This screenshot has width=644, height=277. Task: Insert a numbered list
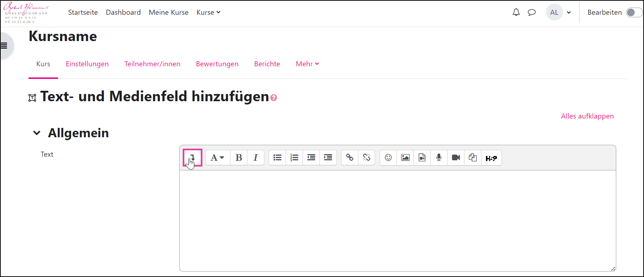coord(294,157)
